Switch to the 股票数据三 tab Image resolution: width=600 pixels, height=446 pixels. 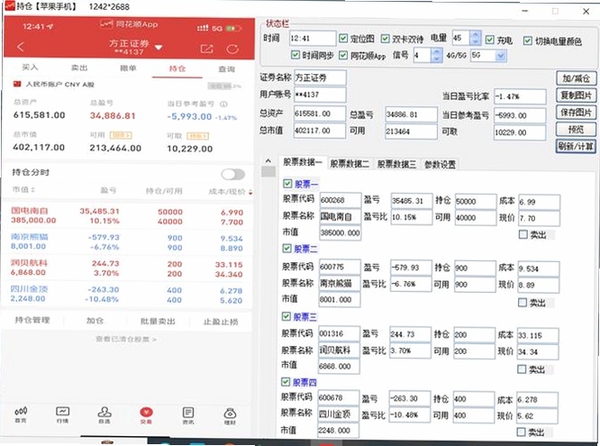click(x=397, y=164)
